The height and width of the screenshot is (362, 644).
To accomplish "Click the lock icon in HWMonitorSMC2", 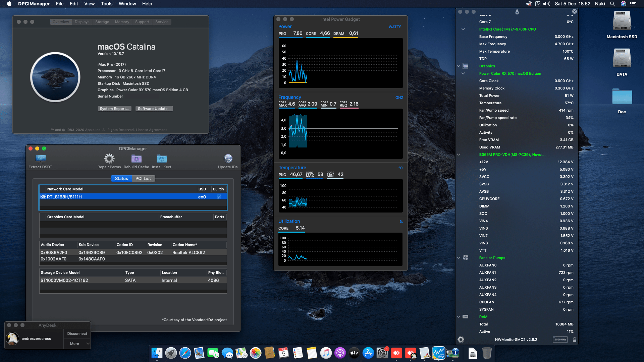I will pyautogui.click(x=575, y=340).
